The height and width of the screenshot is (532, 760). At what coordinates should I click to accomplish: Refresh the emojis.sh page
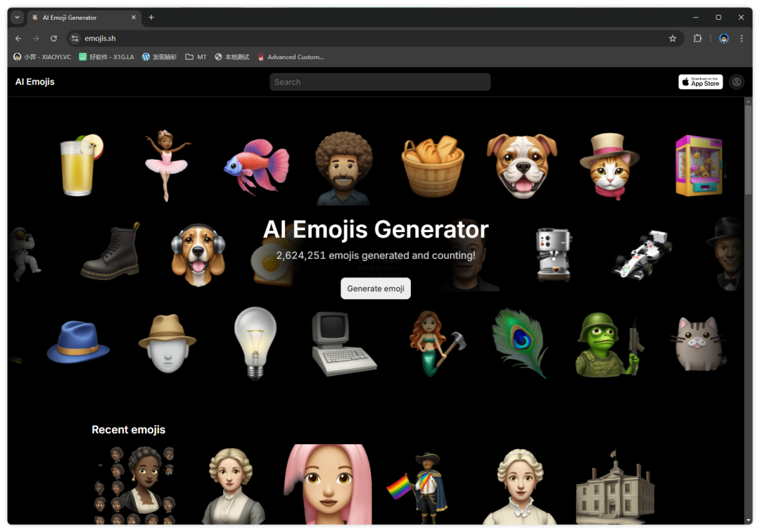pyautogui.click(x=53, y=39)
